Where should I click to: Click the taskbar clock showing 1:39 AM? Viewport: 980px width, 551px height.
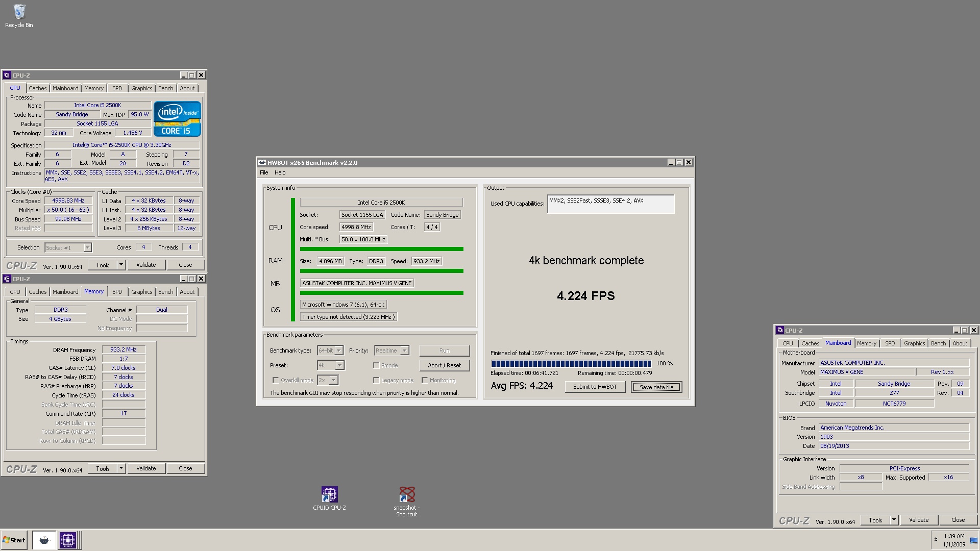(954, 540)
